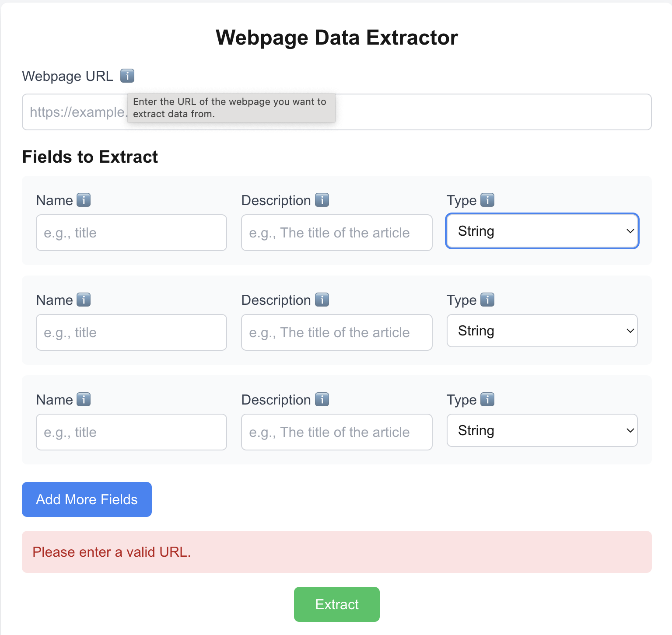
Task: Click the third row's Type info icon
Action: click(x=487, y=399)
